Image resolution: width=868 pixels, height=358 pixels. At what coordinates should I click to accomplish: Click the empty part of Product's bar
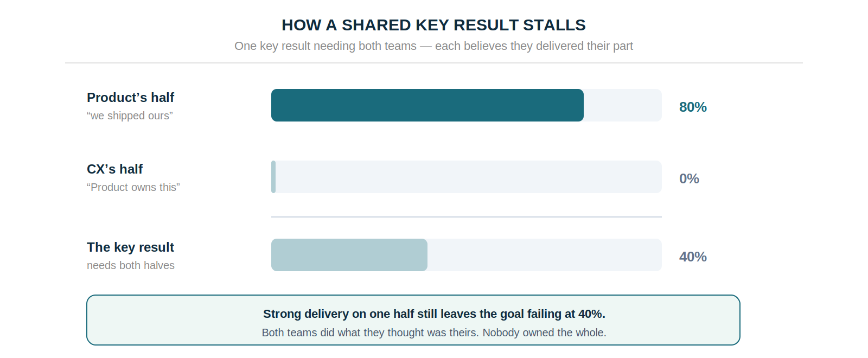click(623, 105)
